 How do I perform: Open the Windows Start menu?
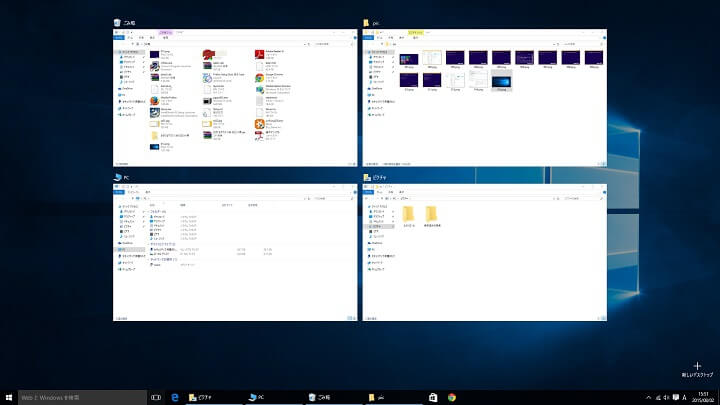[x=8, y=397]
